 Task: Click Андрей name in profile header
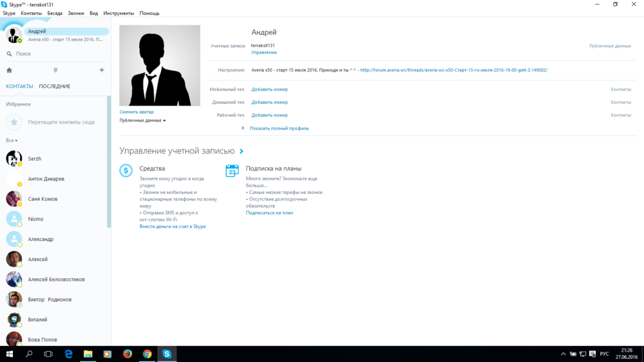pyautogui.click(x=263, y=32)
